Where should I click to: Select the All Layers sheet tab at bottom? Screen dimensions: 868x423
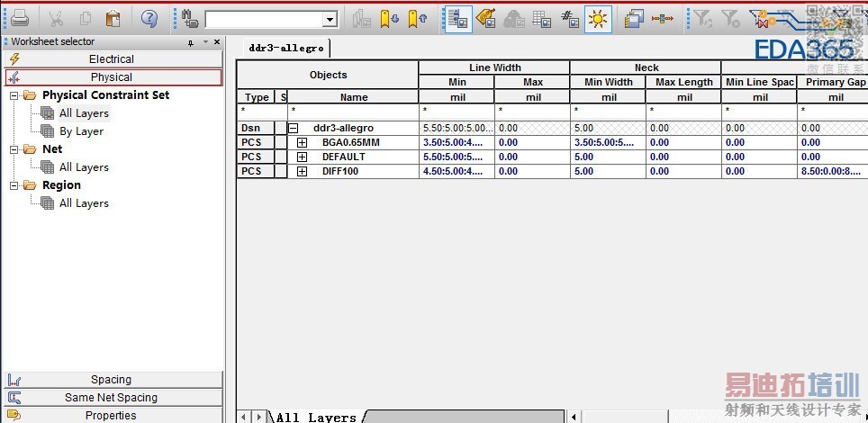pyautogui.click(x=316, y=417)
